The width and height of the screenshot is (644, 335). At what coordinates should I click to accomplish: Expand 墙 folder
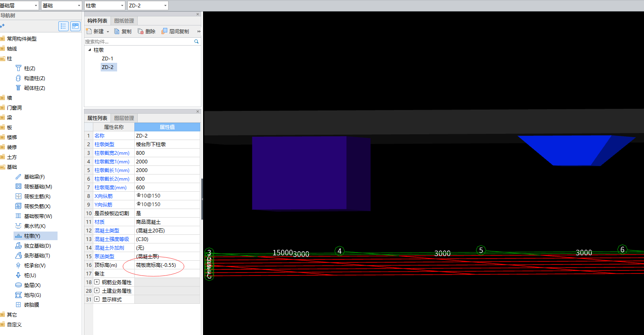pos(2,98)
